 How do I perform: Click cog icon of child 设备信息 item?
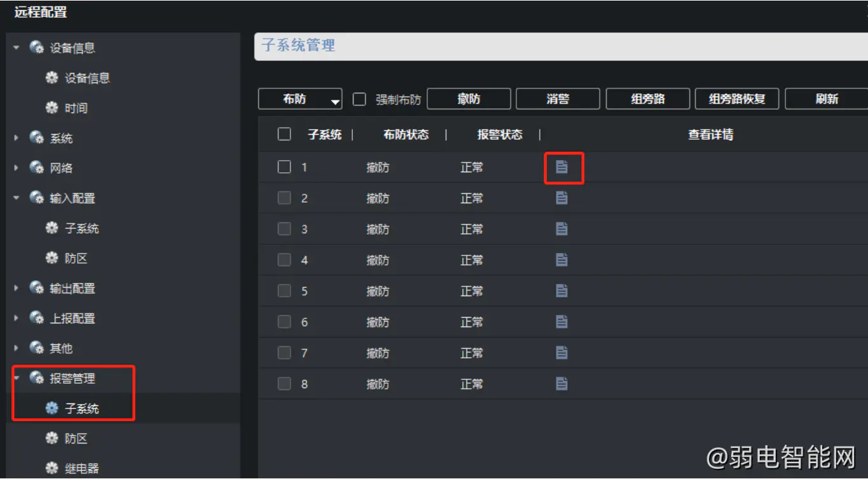[52, 78]
